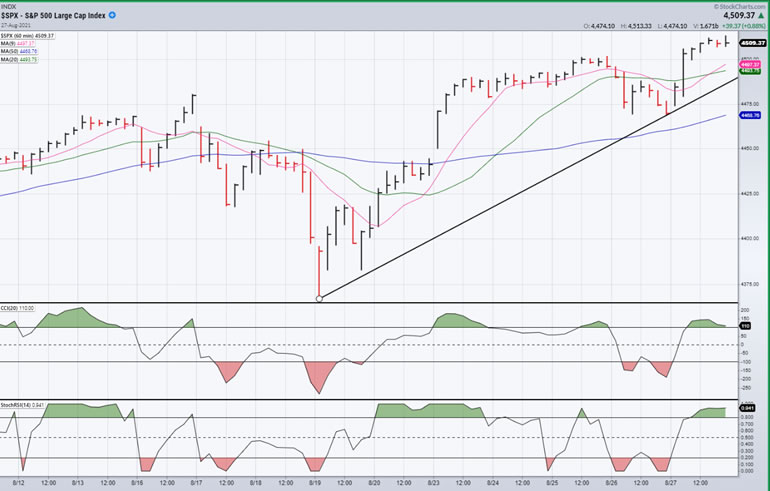This screenshot has width=770, height=491.
Task: Click the 27-Aug-2021 date text
Action: pyautogui.click(x=16, y=25)
